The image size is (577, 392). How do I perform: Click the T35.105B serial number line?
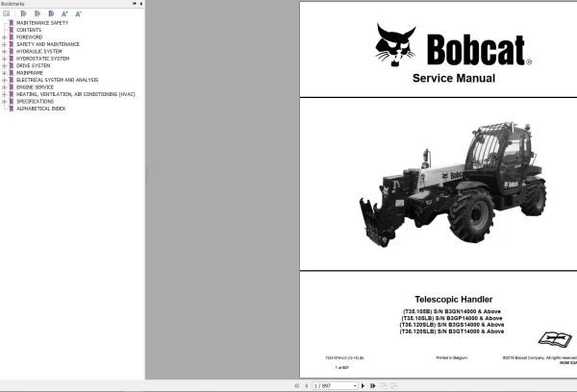pos(452,311)
